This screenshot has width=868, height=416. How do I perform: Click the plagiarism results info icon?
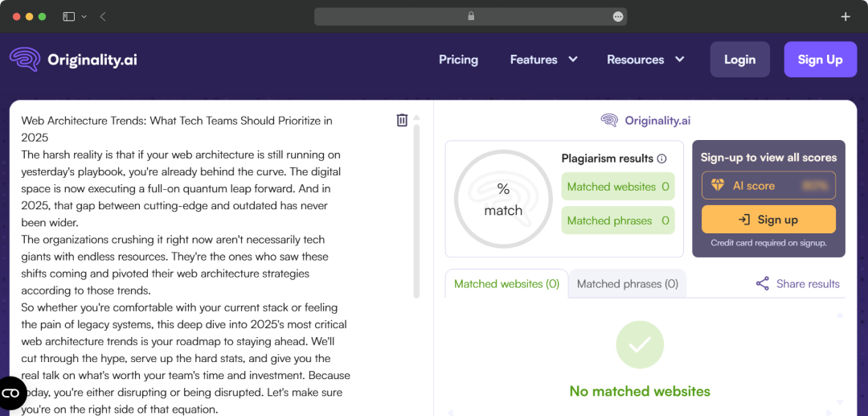[x=661, y=159]
